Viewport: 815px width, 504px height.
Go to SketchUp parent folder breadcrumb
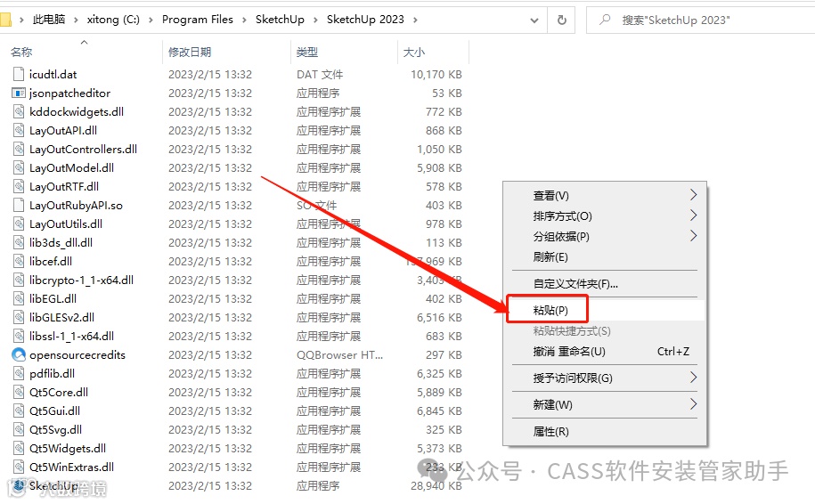(280, 20)
